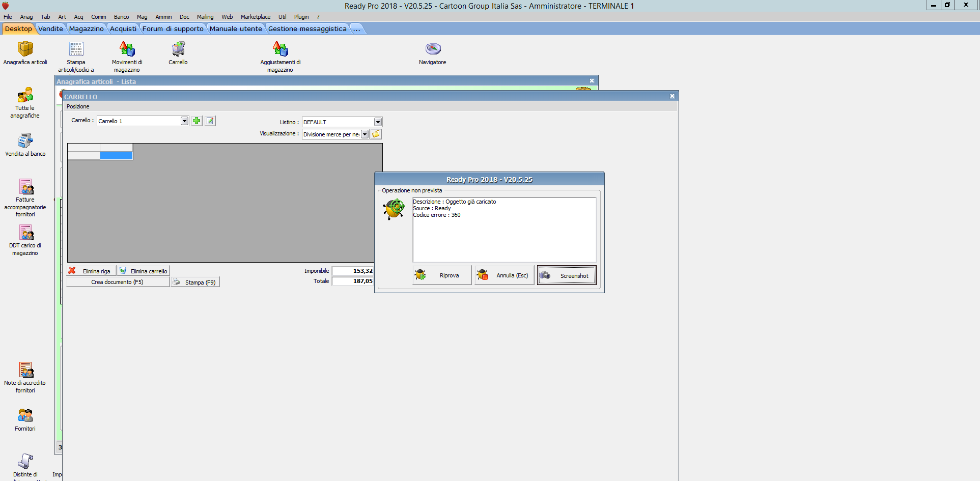Expand the Listino DEFAULT dropdown
980x481 pixels.
378,122
